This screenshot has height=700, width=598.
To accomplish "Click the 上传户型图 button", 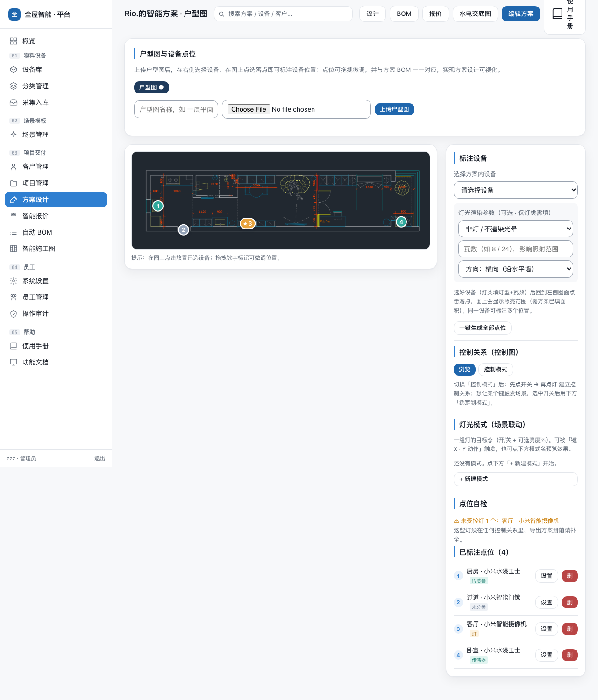I will point(394,109).
